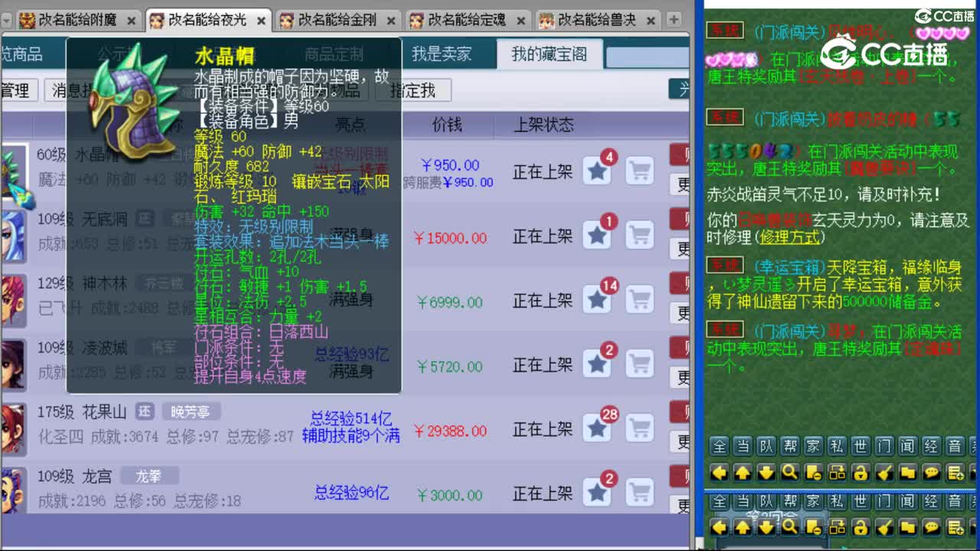This screenshot has width=980, height=551.
Task: Toggle 世 channel in upper chat panel
Action: point(861,445)
